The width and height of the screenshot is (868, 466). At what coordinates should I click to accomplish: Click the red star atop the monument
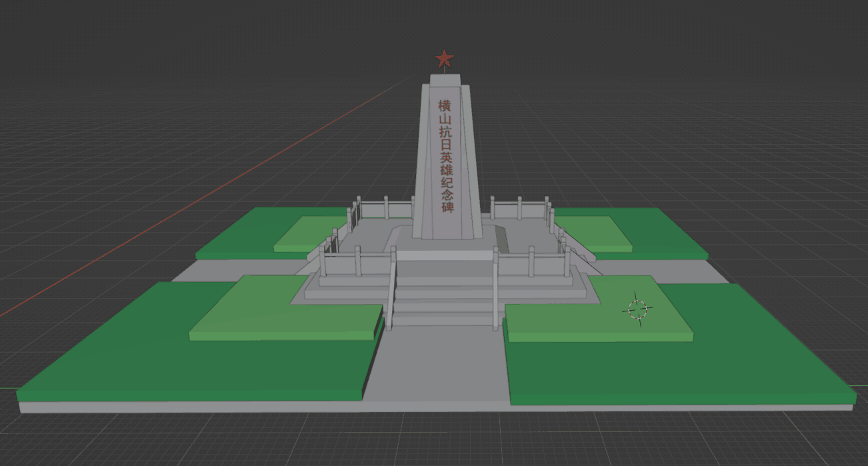point(444,59)
